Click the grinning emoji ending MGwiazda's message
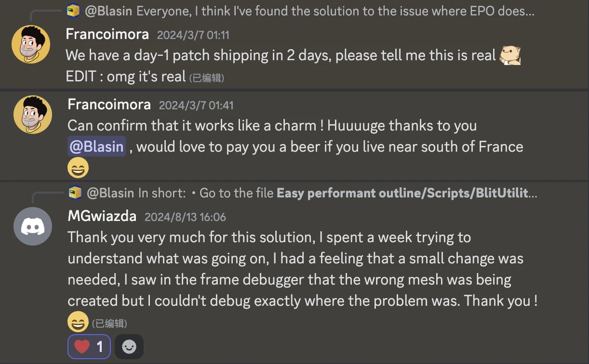This screenshot has width=589, height=364. [78, 323]
